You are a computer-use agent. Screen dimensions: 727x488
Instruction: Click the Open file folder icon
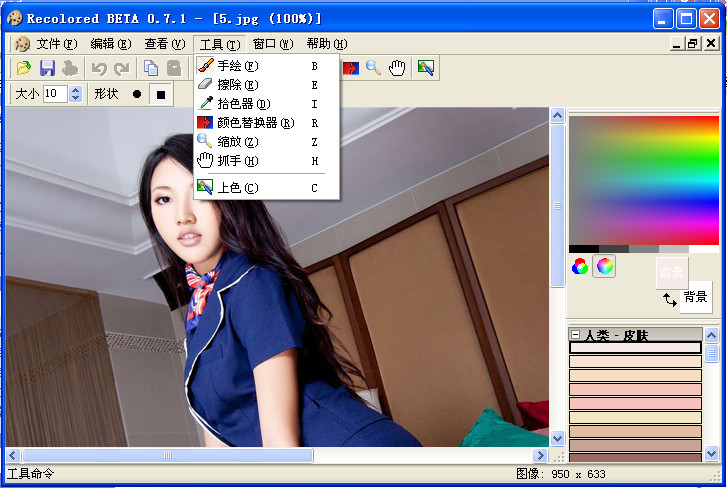[23, 68]
